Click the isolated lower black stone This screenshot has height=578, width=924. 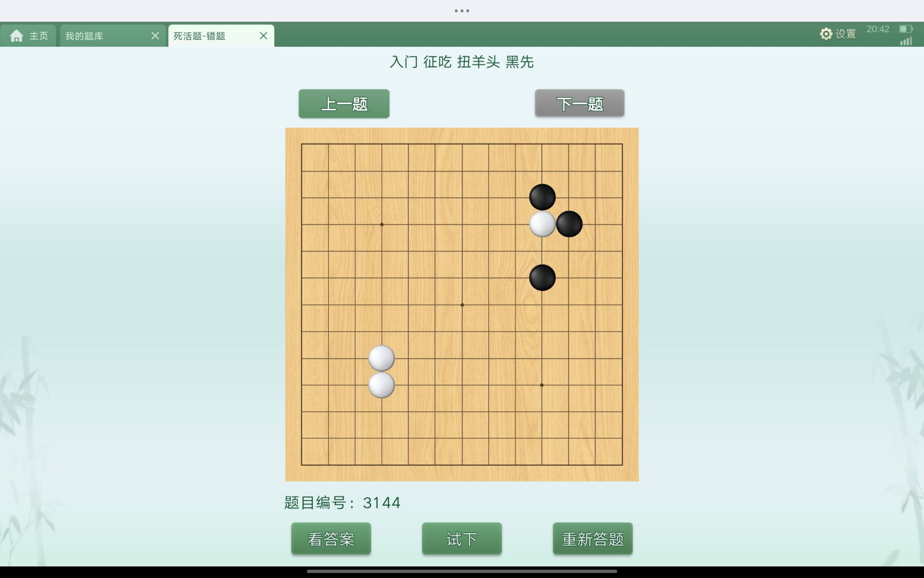542,277
